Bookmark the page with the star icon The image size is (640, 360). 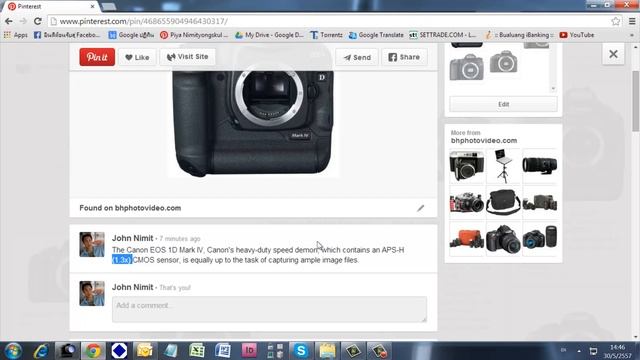point(616,21)
